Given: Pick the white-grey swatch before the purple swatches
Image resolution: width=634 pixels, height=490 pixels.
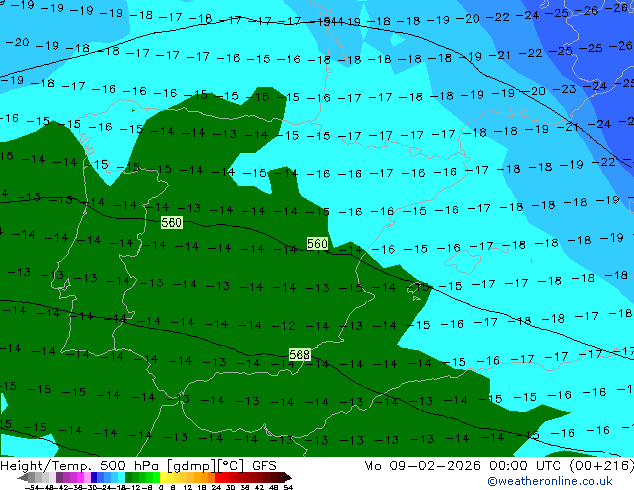Looking at the screenshot, I should coord(52,477).
